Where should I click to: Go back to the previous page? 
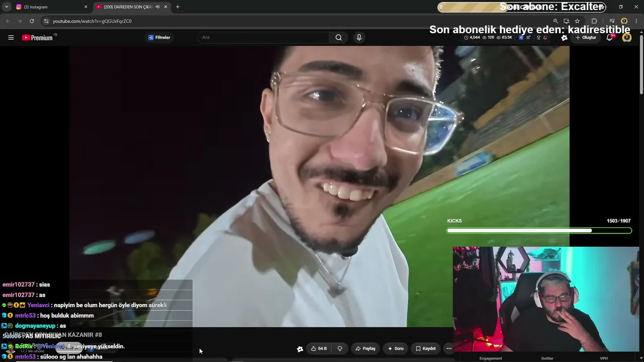[x=8, y=21]
